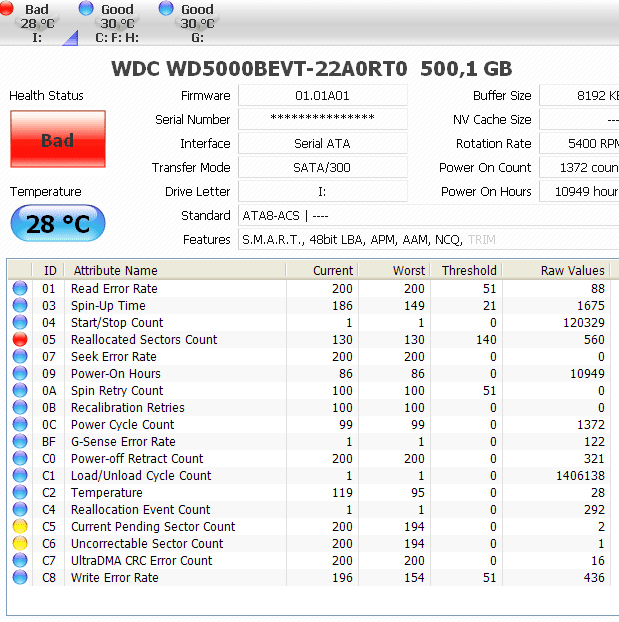The image size is (619, 622).
Task: Click the ATA8-ACS standard field
Action: coord(429,216)
